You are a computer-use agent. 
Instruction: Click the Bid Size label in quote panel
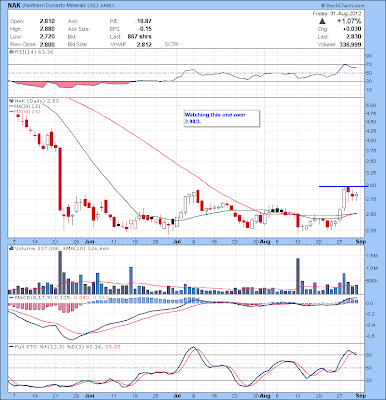pos(77,44)
